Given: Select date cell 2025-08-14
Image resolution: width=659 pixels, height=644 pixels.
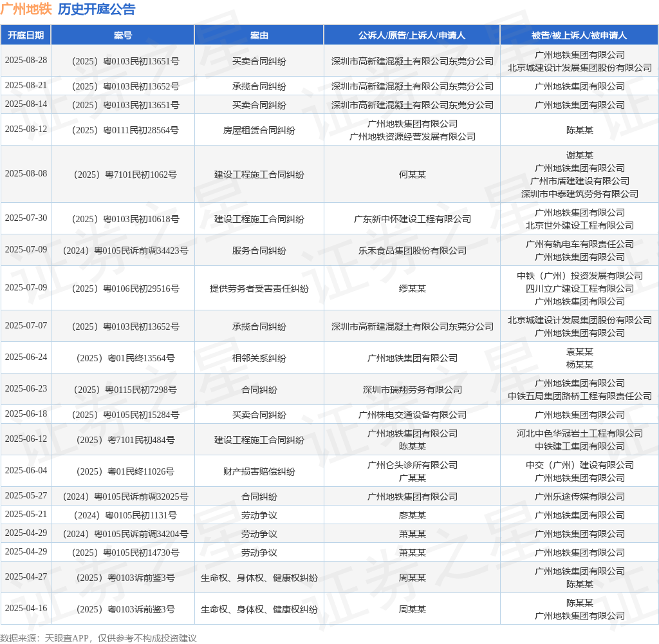Looking at the screenshot, I should pos(26,104).
